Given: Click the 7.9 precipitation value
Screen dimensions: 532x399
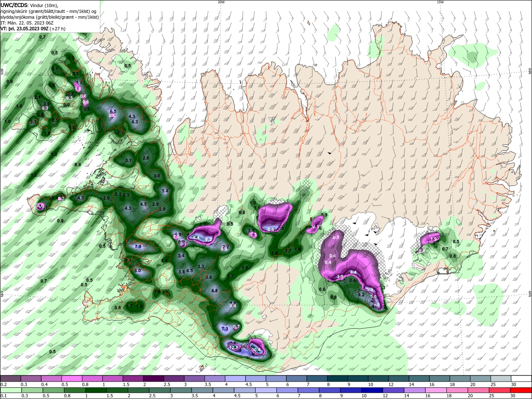Looking at the screenshot, I should [138, 246].
